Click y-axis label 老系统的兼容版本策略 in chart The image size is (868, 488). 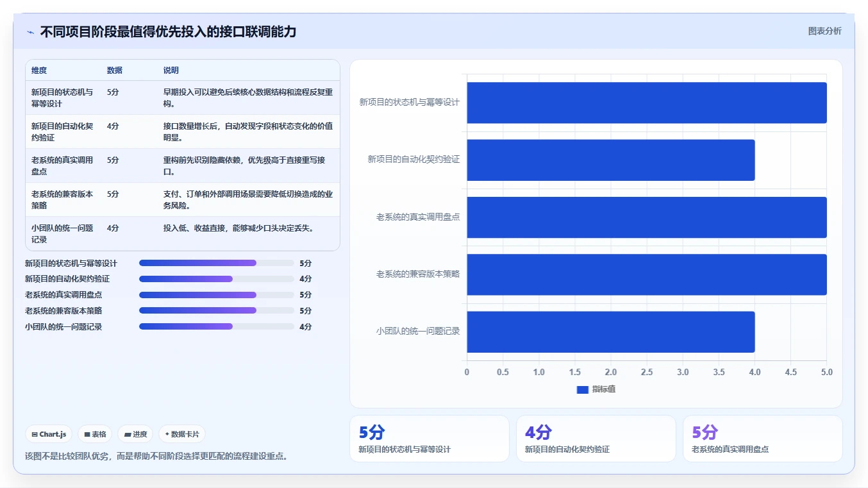[418, 274]
